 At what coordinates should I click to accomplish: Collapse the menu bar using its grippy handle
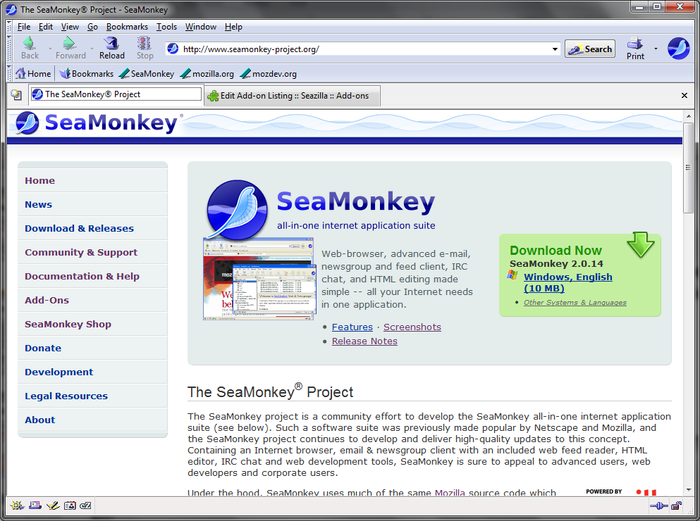[x=9, y=27]
